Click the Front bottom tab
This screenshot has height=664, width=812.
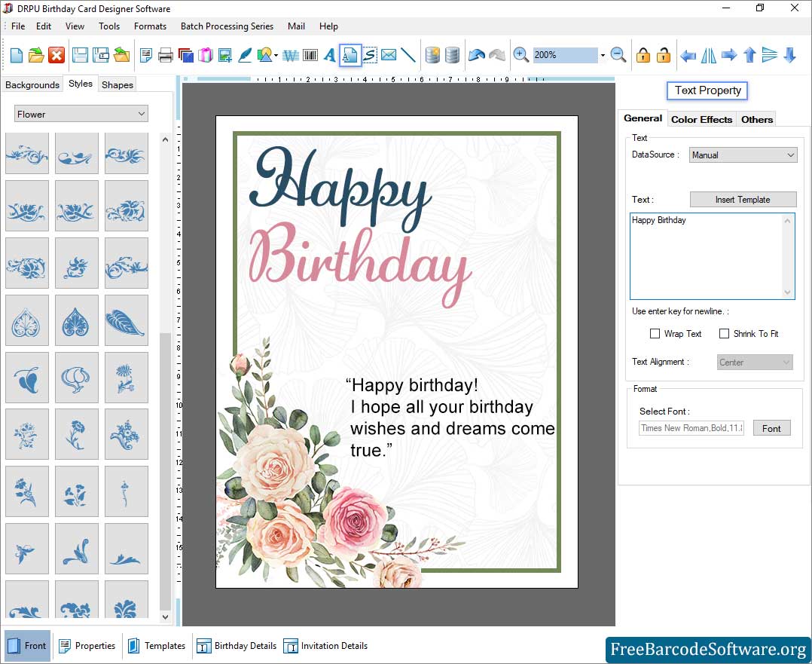(27, 646)
